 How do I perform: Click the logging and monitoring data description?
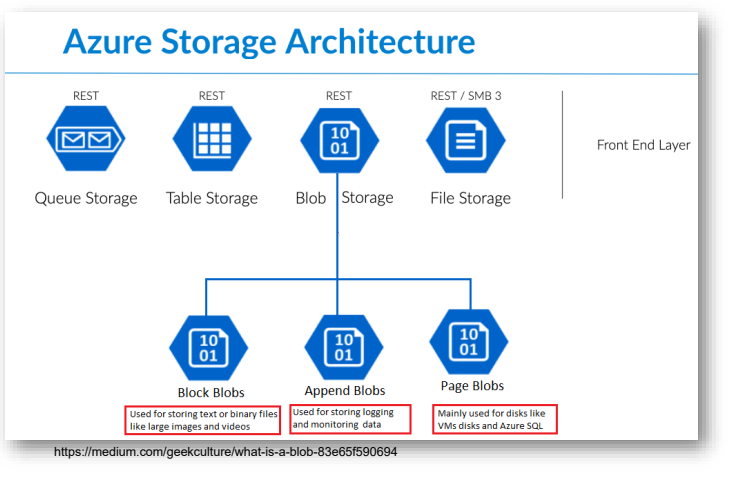point(350,418)
